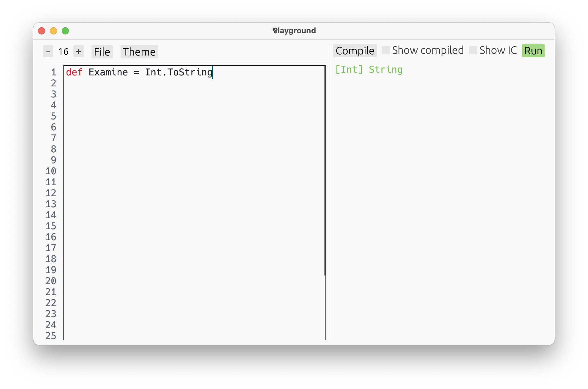Close the Playground window
The height and width of the screenshot is (389, 588).
tap(42, 31)
